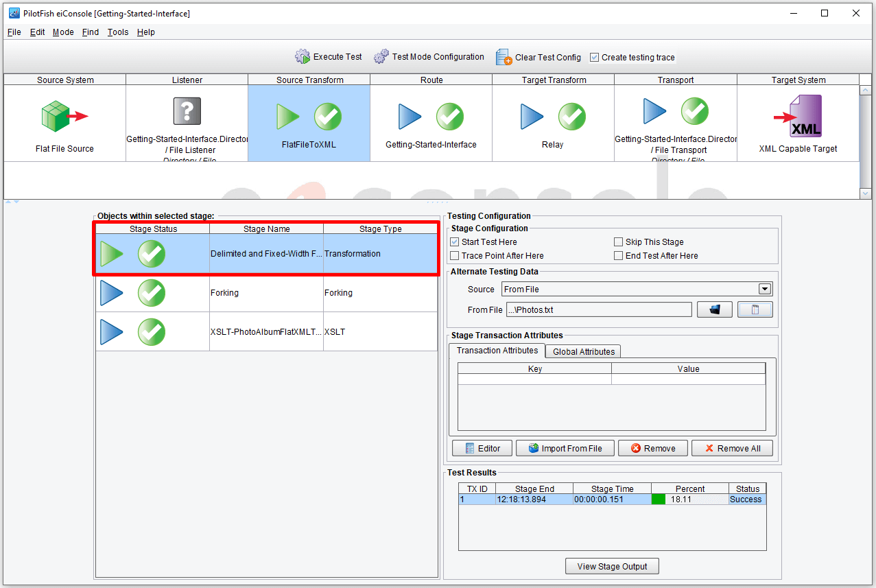Click the play arrow in Forking row

pyautogui.click(x=113, y=293)
